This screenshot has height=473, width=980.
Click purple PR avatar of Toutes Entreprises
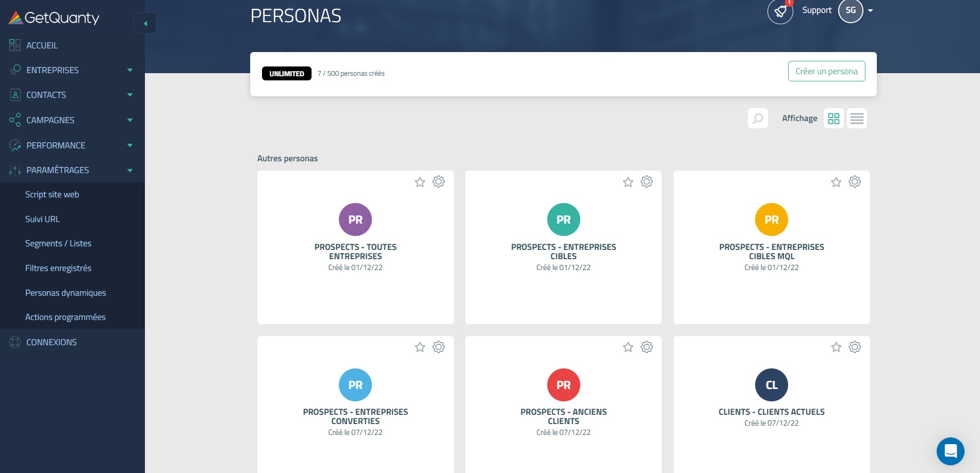355,219
